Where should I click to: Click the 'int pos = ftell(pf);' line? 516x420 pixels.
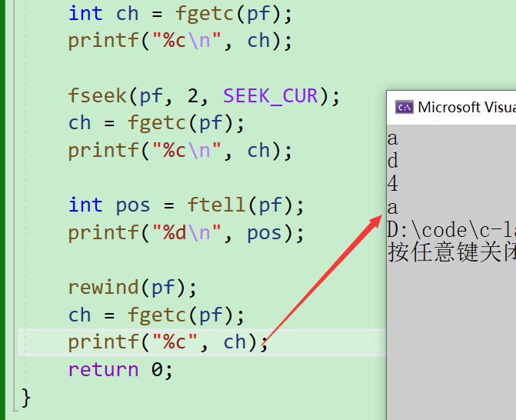186,205
